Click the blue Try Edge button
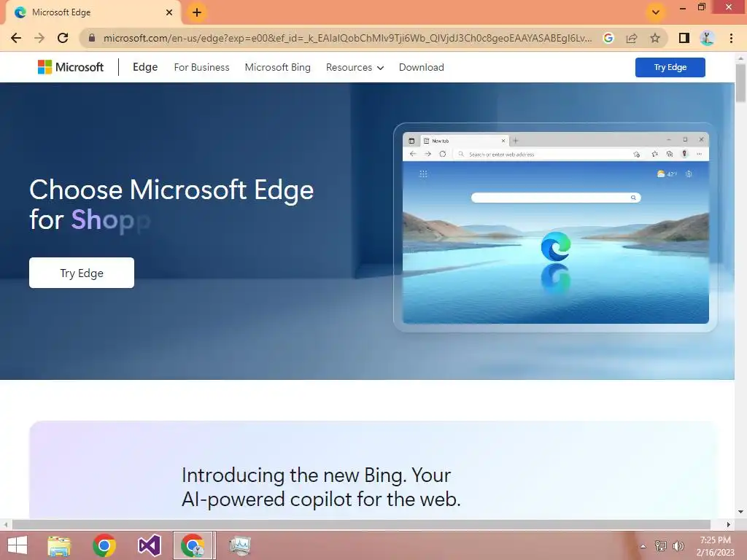Screen dimensions: 747x560 tap(670, 67)
